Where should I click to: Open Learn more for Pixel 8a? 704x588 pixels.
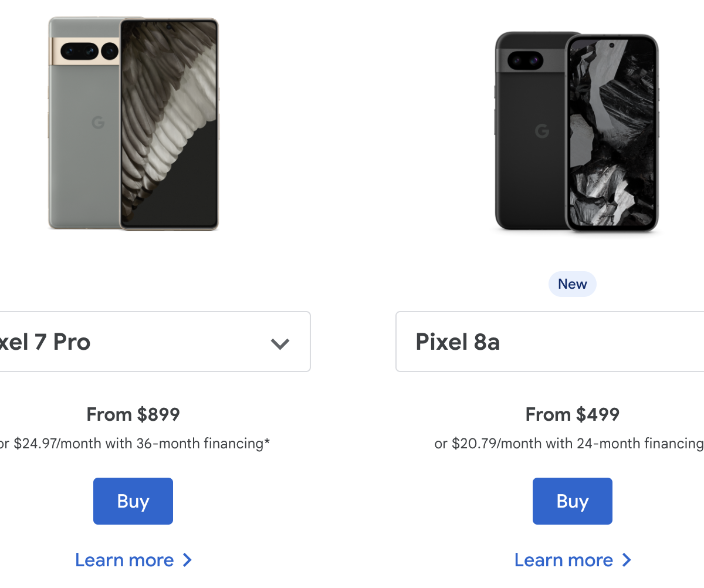[564, 560]
